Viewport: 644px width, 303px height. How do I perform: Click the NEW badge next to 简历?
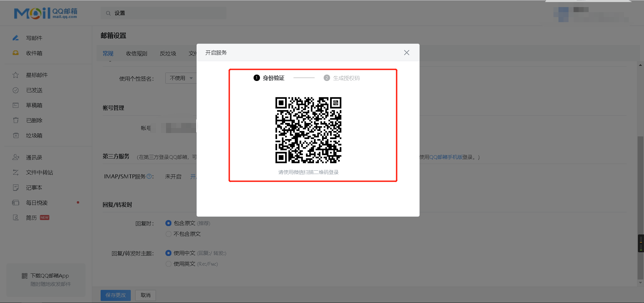pyautogui.click(x=45, y=217)
